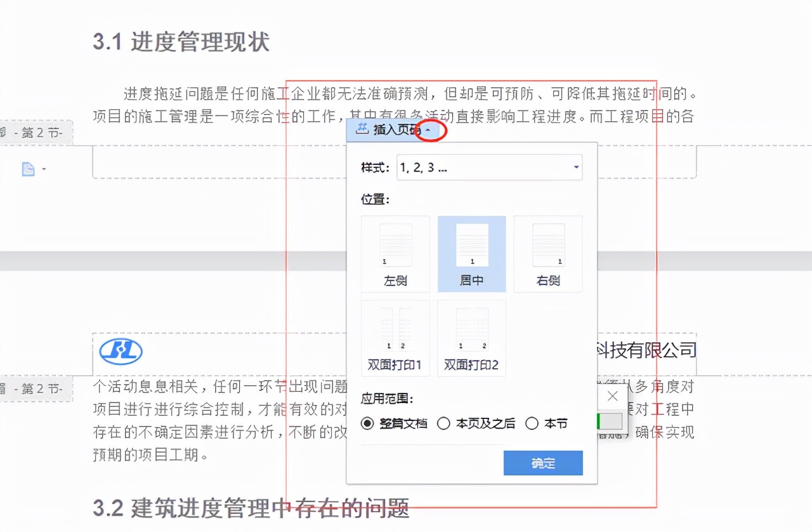This screenshot has width=812, height=532.
Task: Select the 右侧 page number position
Action: 547,253
